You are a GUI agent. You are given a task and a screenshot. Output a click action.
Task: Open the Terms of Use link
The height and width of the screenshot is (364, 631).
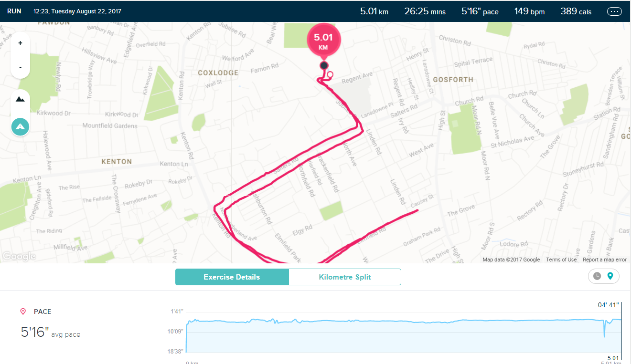[x=561, y=259]
